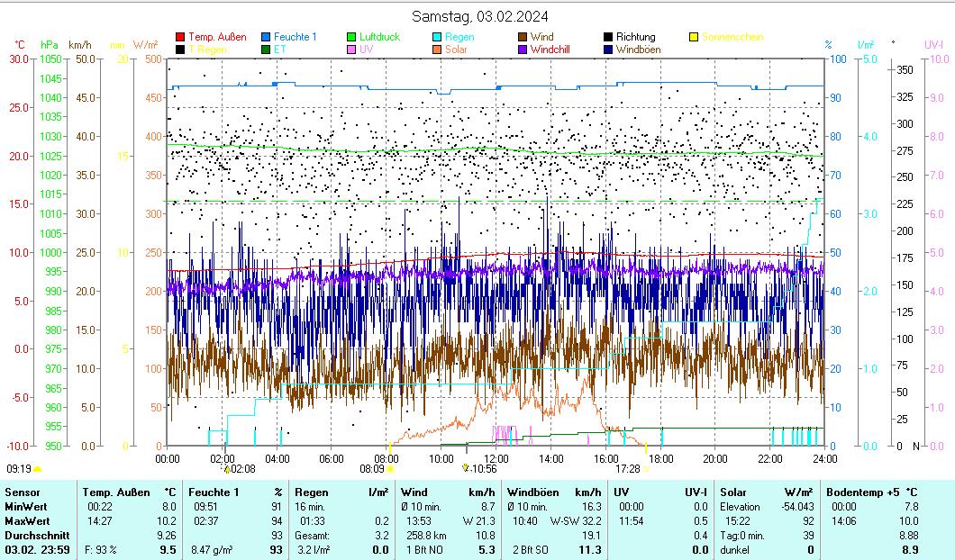Click the Gesamt: rain total label
This screenshot has height=560, width=955.
pyautogui.click(x=312, y=536)
